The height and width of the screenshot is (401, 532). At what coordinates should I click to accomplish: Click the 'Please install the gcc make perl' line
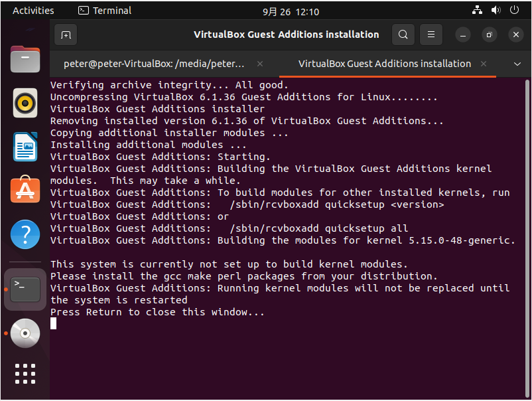[243, 276]
